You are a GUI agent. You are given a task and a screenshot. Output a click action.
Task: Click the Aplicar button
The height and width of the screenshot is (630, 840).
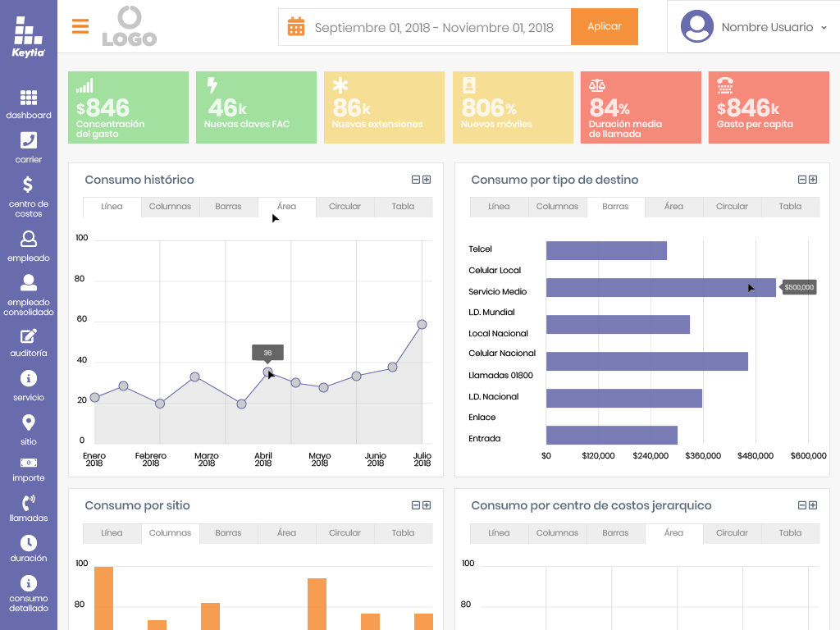click(x=605, y=26)
